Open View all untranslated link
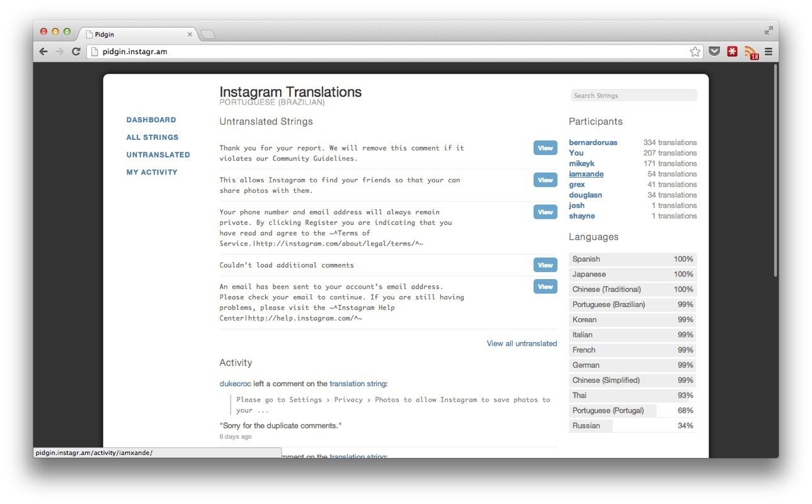This screenshot has width=812, height=504. click(x=522, y=343)
